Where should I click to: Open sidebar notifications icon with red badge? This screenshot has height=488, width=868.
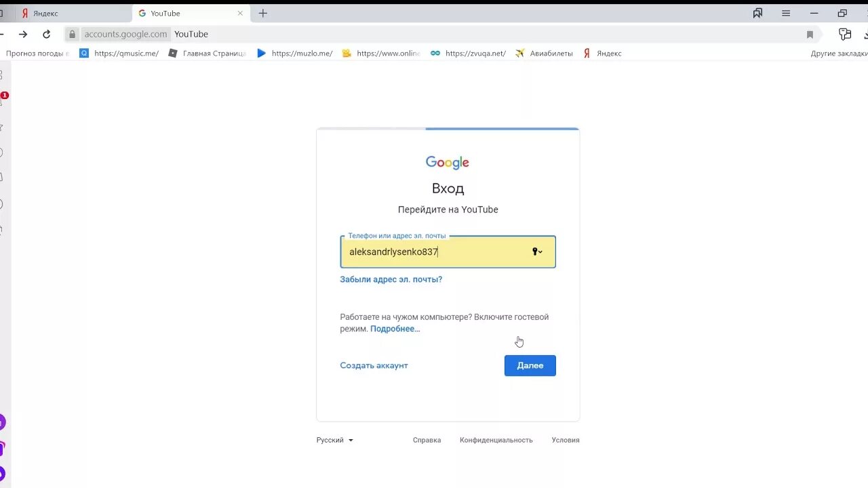click(3, 99)
